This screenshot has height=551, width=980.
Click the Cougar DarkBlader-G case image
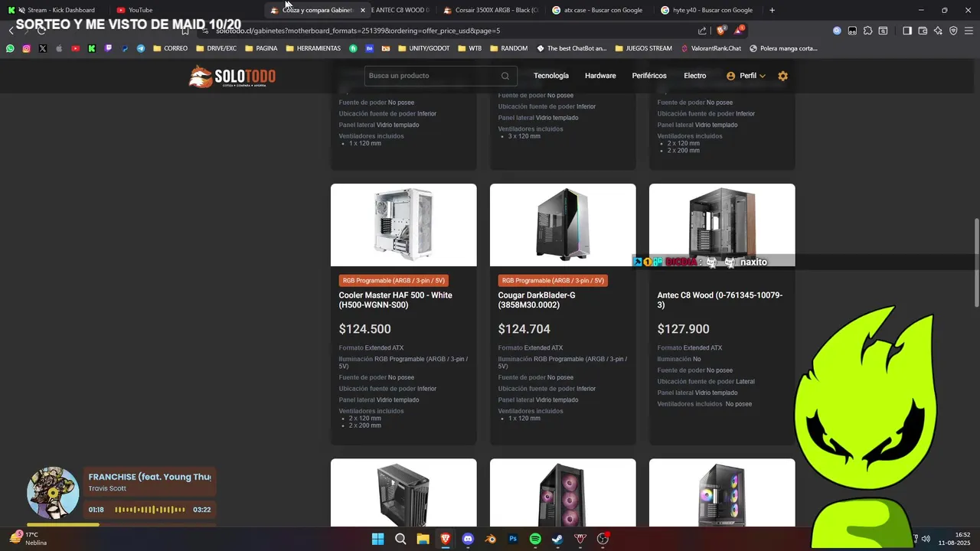pyautogui.click(x=563, y=225)
